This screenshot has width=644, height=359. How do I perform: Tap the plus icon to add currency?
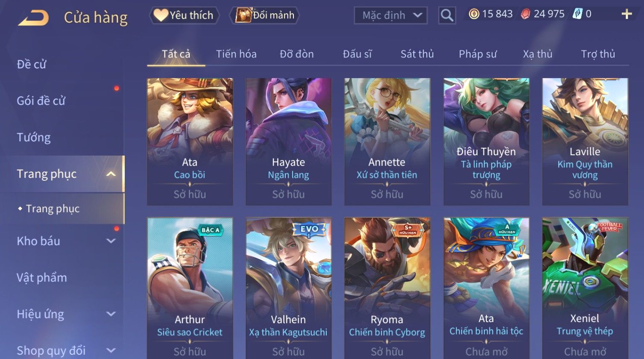626,14
